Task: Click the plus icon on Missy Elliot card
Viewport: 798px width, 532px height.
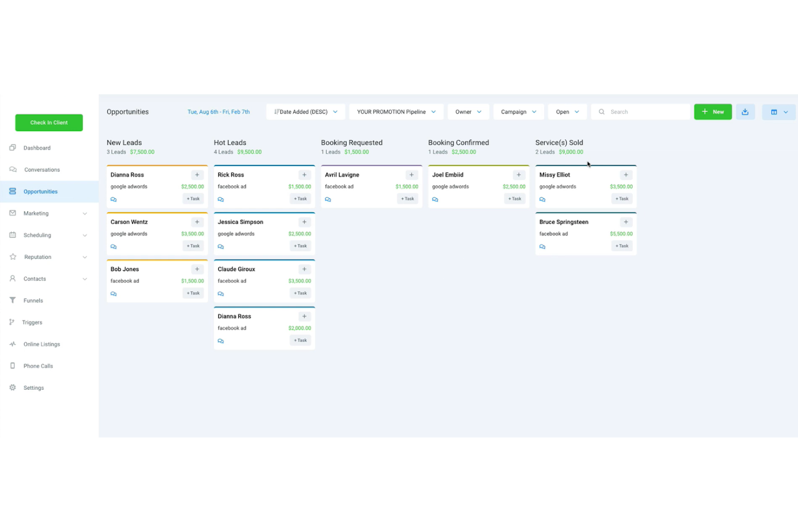Action: click(x=626, y=175)
